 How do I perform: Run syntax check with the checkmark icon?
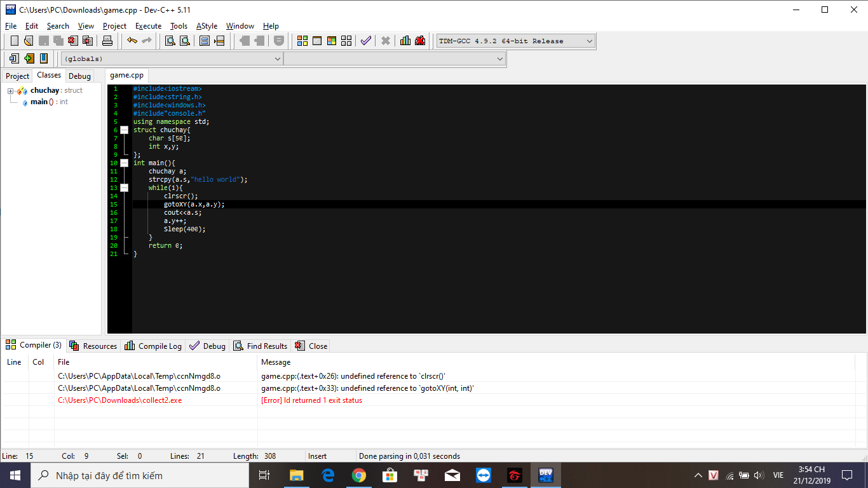[x=366, y=41]
